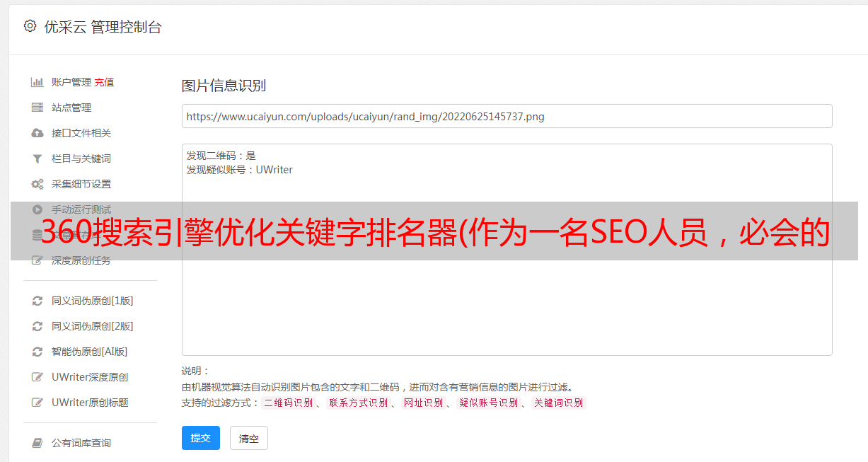Click the gears icon for 采集细节设置

(37, 184)
